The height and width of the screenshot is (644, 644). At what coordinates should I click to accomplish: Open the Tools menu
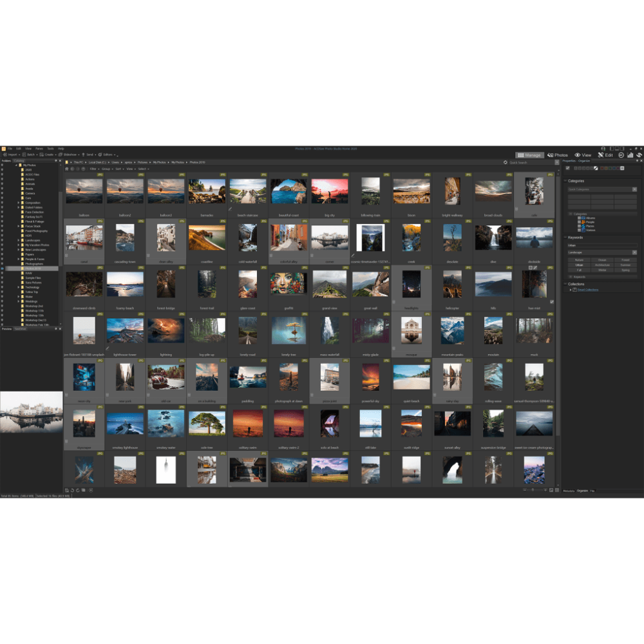coord(49,148)
